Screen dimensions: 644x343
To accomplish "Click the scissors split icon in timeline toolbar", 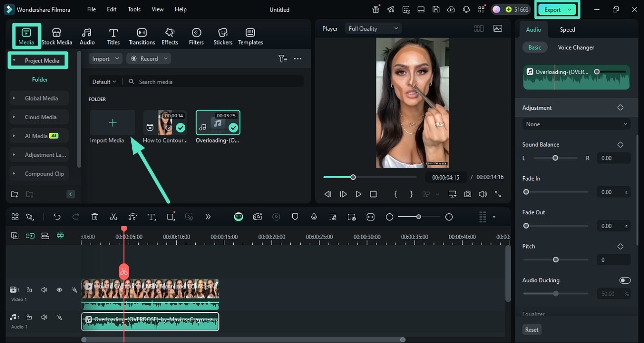I will tap(113, 217).
